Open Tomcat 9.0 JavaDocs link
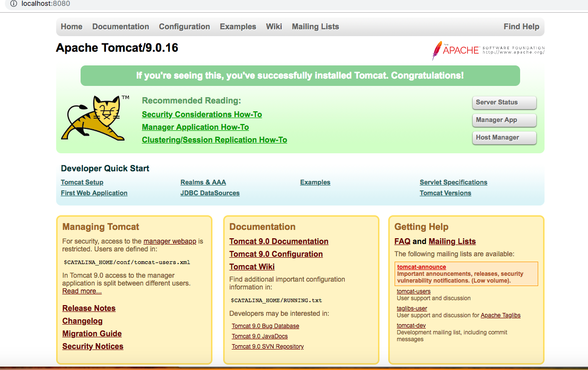This screenshot has width=588, height=370. point(260,336)
